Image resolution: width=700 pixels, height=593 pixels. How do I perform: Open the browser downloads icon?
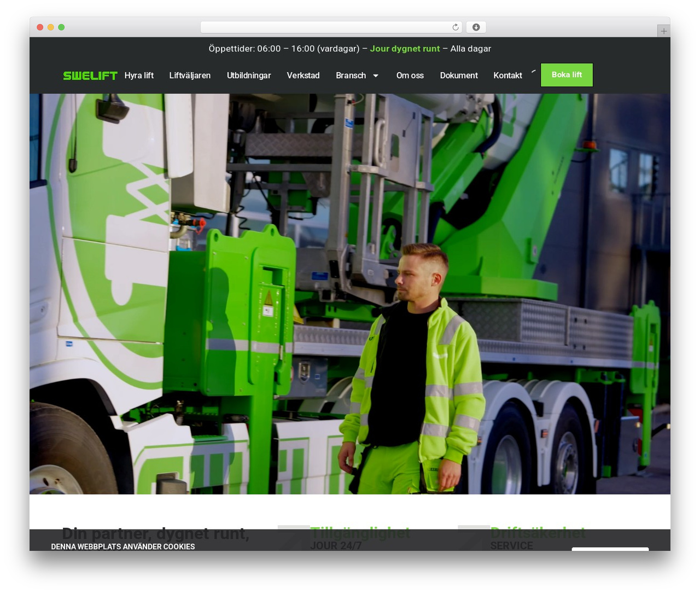476,27
